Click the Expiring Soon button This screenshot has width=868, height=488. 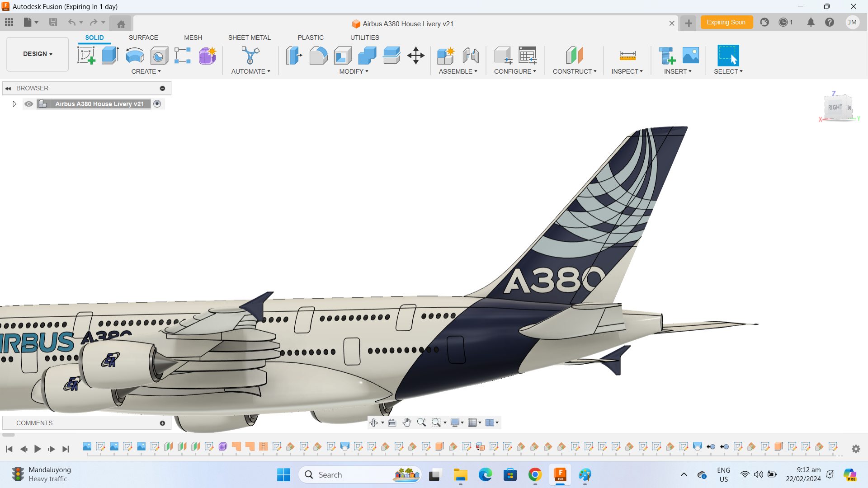click(x=726, y=22)
